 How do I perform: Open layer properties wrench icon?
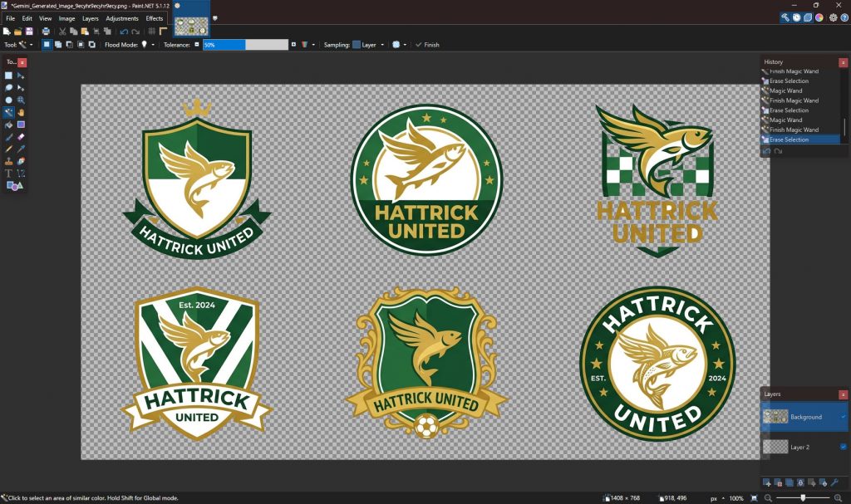point(834,482)
